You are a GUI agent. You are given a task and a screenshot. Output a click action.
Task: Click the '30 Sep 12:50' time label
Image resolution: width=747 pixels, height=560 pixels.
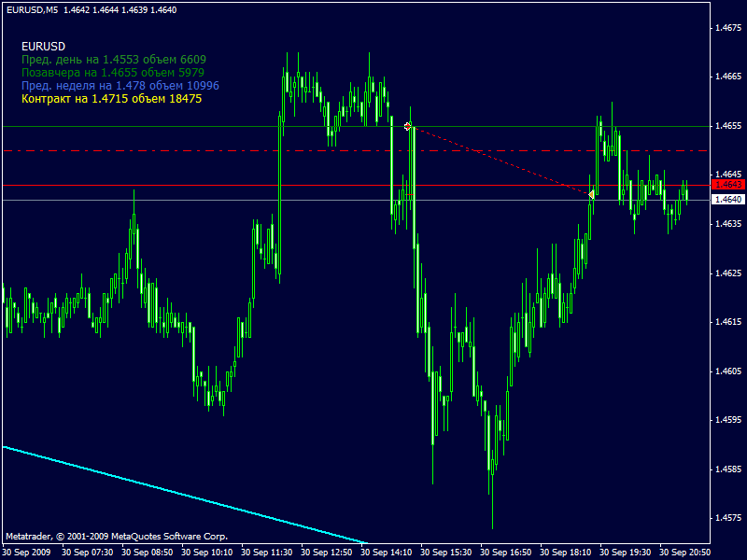pos(327,553)
